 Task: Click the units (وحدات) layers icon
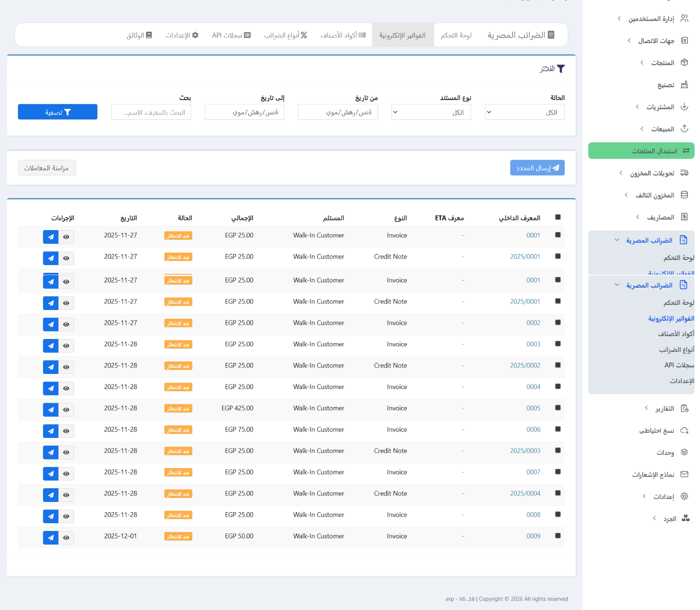point(684,452)
